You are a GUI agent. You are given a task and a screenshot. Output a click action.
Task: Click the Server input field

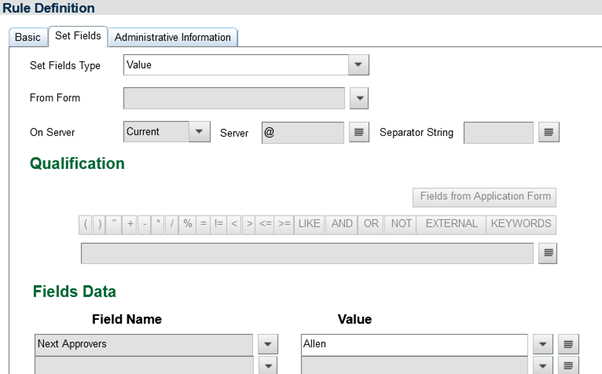click(x=303, y=133)
